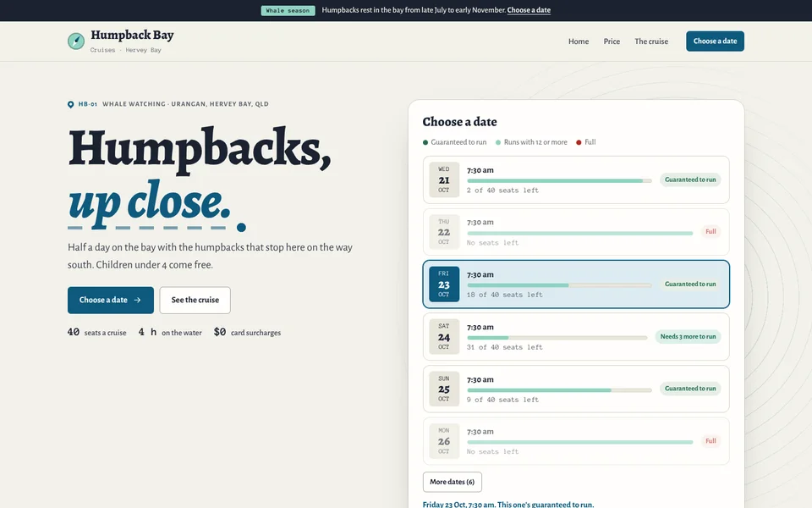
Task: Click the 'Whale Watching · Urangan' location text
Action: pyautogui.click(x=185, y=104)
